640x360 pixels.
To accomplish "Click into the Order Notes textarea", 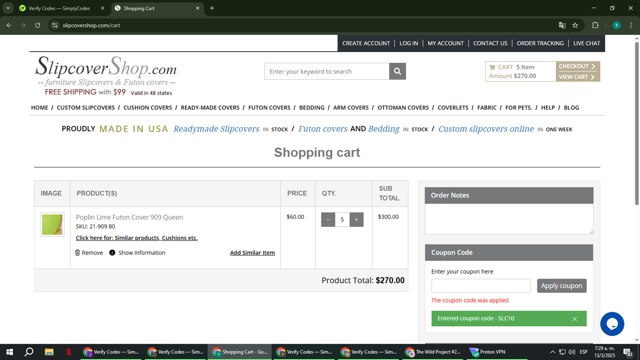I will click(x=509, y=219).
